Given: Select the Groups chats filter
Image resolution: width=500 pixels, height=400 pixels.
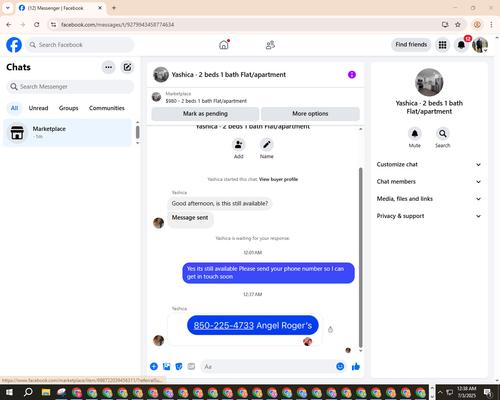Looking at the screenshot, I should (x=68, y=108).
